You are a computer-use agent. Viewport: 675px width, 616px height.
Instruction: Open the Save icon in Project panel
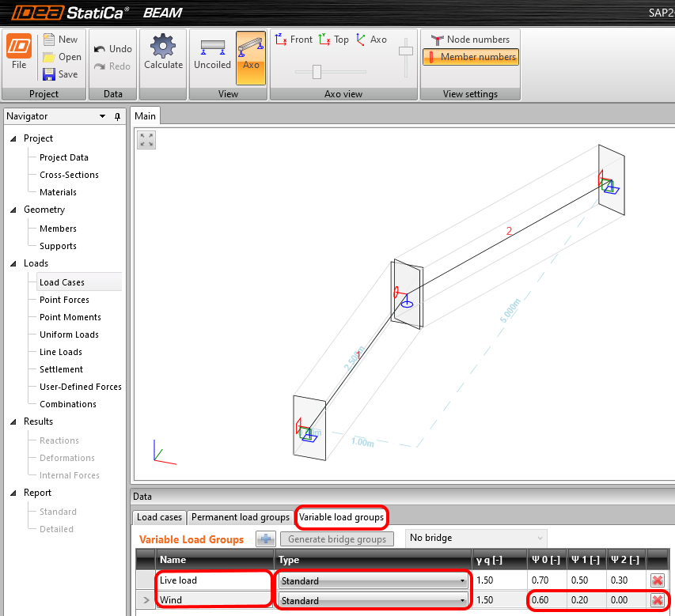pos(61,74)
